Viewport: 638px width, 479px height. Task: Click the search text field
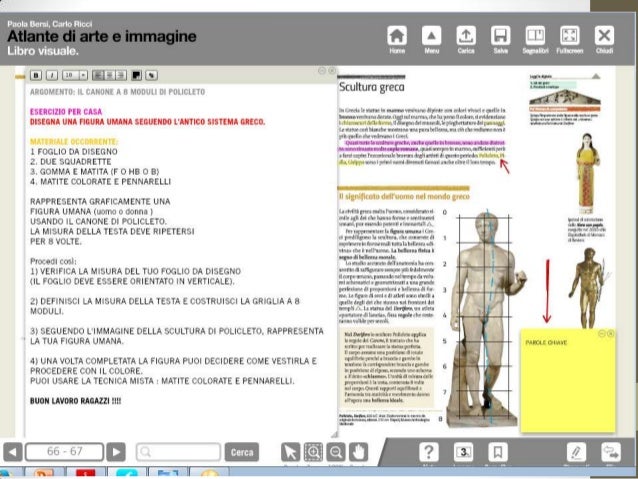point(178,452)
